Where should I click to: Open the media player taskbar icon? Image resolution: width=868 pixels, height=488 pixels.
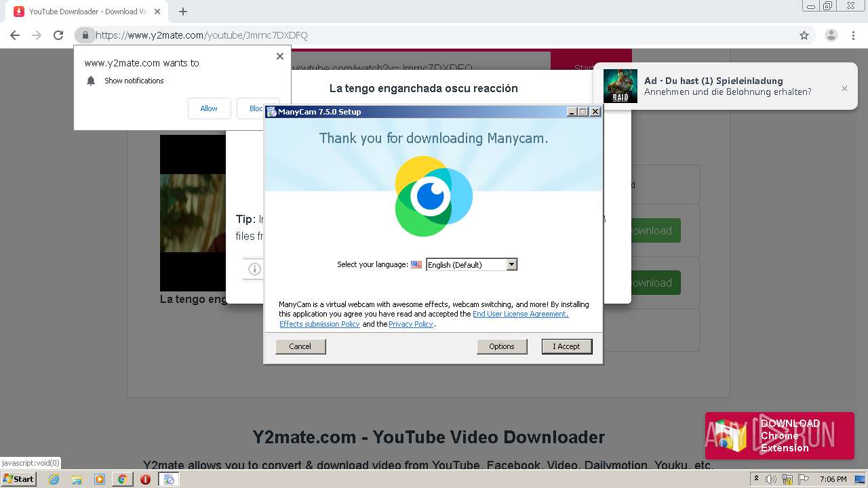click(x=100, y=479)
